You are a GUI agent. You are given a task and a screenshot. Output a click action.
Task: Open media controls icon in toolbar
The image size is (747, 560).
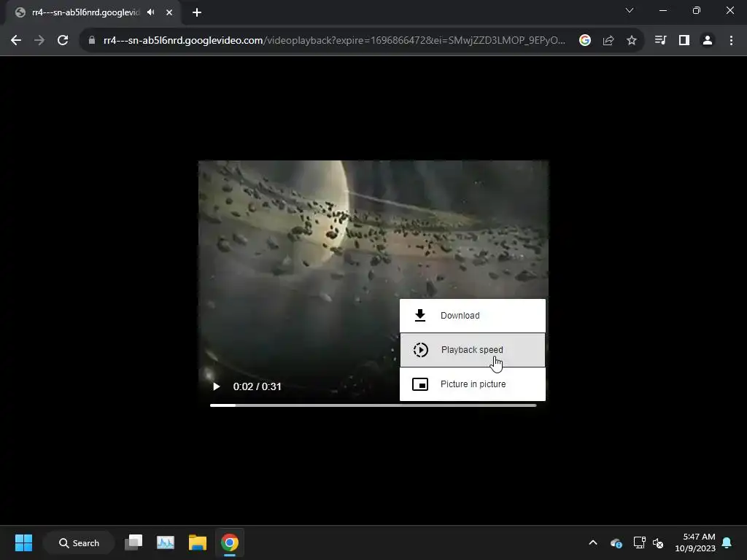pos(660,41)
